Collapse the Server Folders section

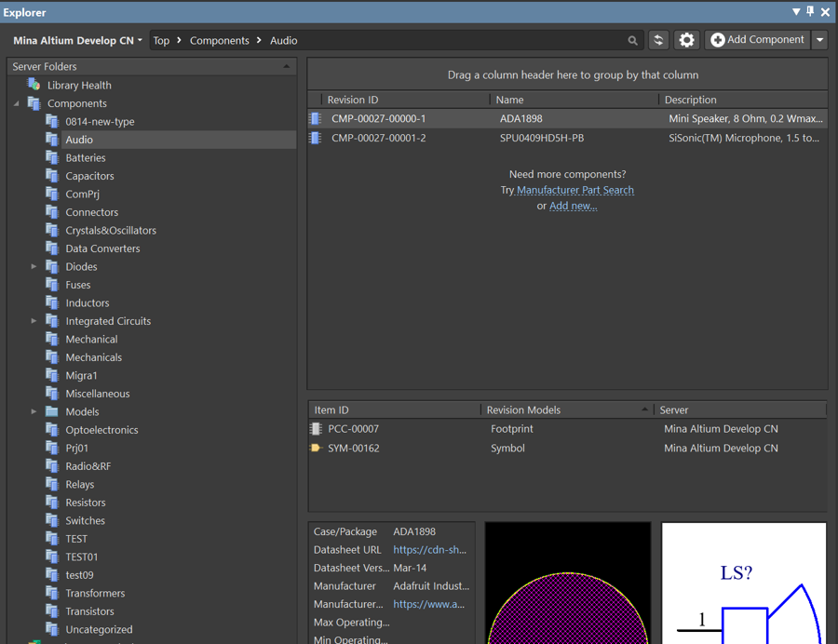tap(287, 66)
